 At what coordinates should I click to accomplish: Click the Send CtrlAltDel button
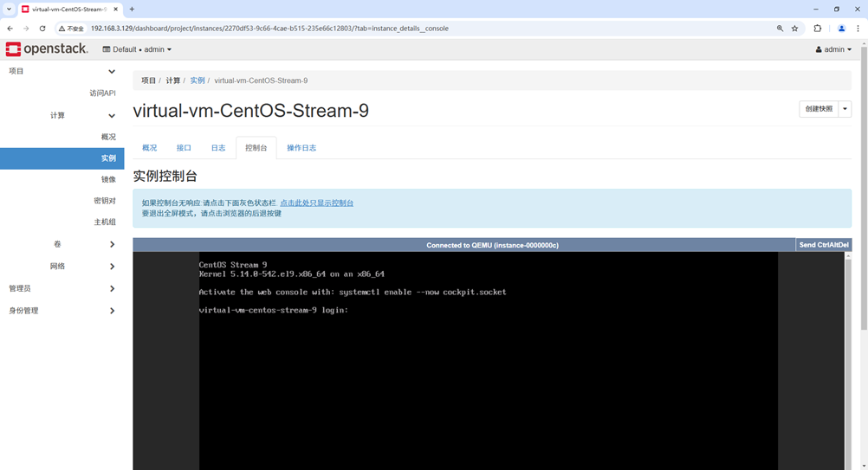[824, 245]
